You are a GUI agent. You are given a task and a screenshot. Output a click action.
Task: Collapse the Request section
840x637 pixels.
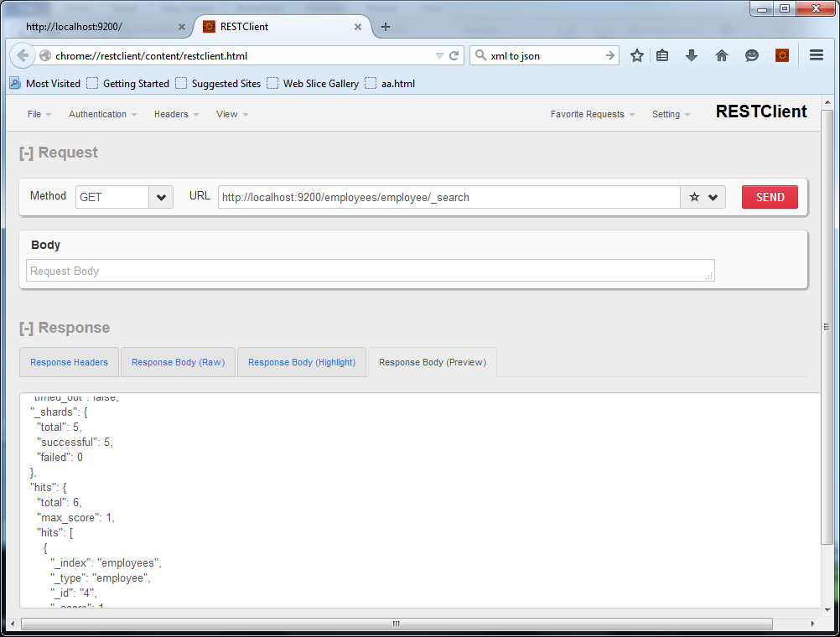pyautogui.click(x=26, y=153)
